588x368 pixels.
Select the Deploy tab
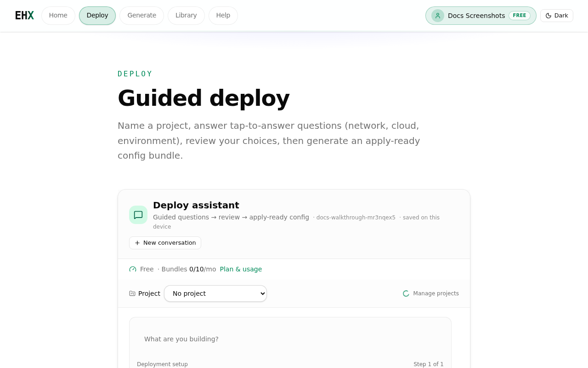[x=97, y=16]
